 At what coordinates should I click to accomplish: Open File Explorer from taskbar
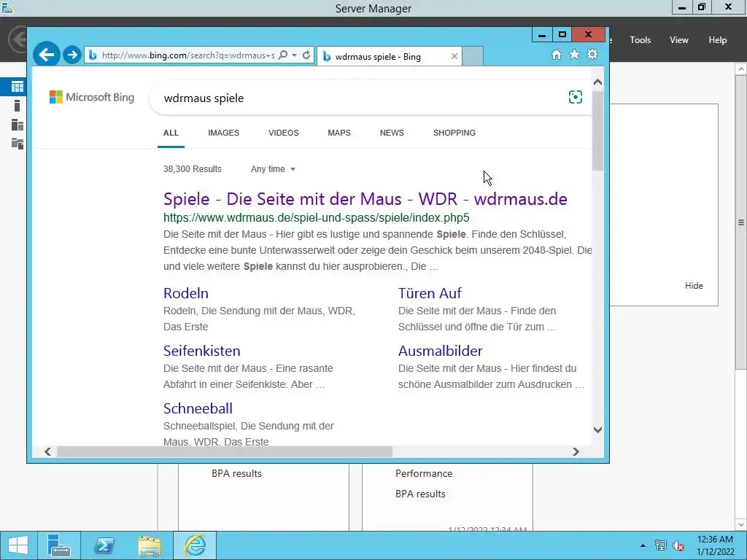coord(150,545)
